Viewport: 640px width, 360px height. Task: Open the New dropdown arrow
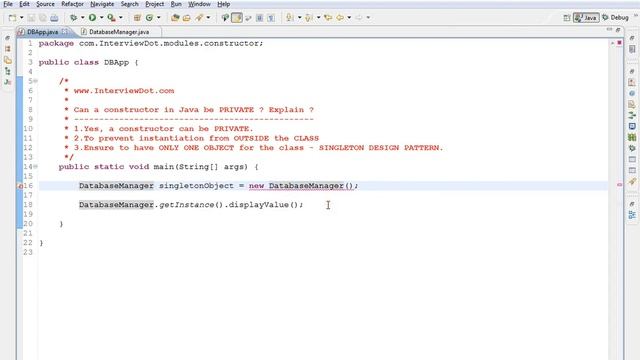coord(22,18)
